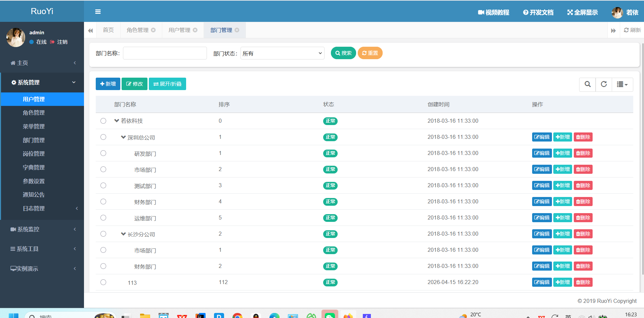Expand the 实例演示 sidebar menu
Image resolution: width=644 pixels, height=318 pixels.
(x=42, y=269)
